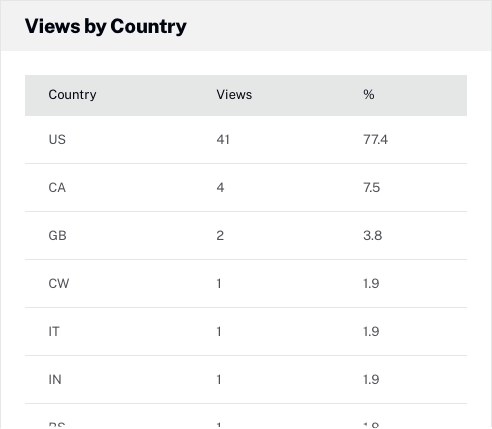This screenshot has height=429, width=492.
Task: Select the IN country cell
Action: point(55,380)
